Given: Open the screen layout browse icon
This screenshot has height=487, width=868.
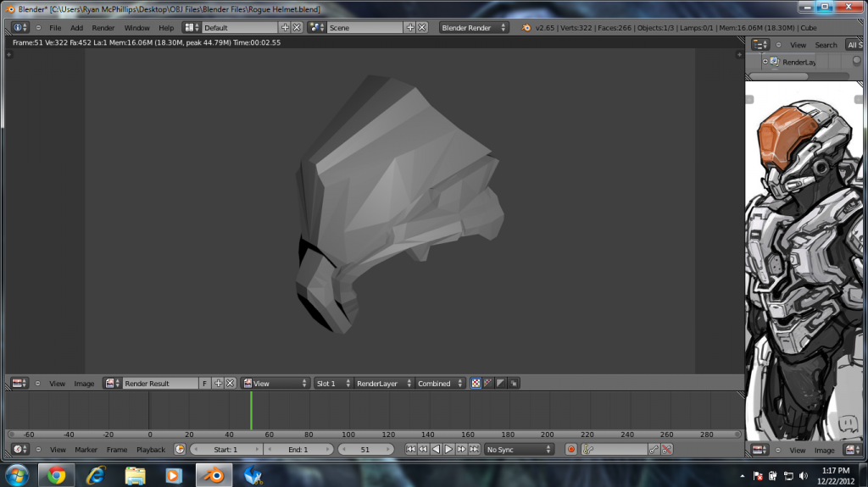Looking at the screenshot, I should point(192,27).
